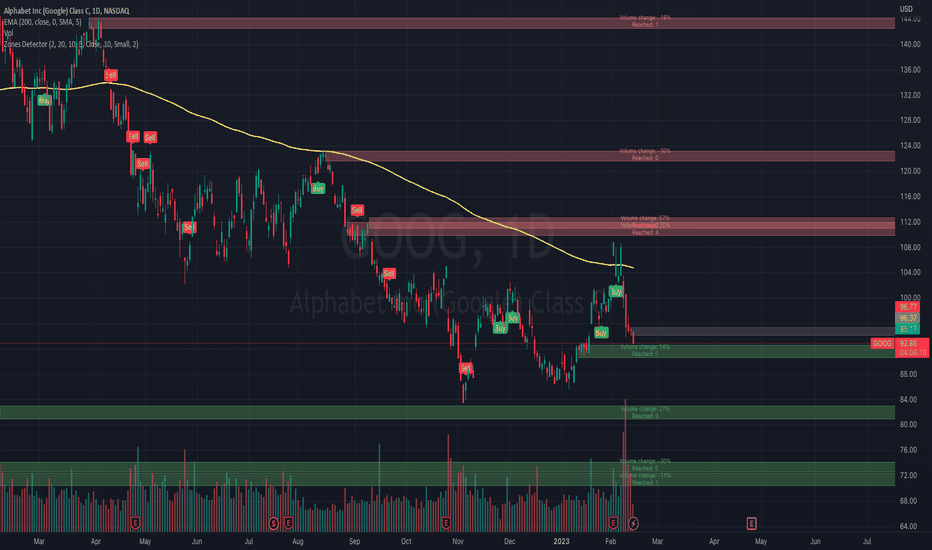Select the green support zone near 82
Screen dimensions: 932x550
coord(447,412)
